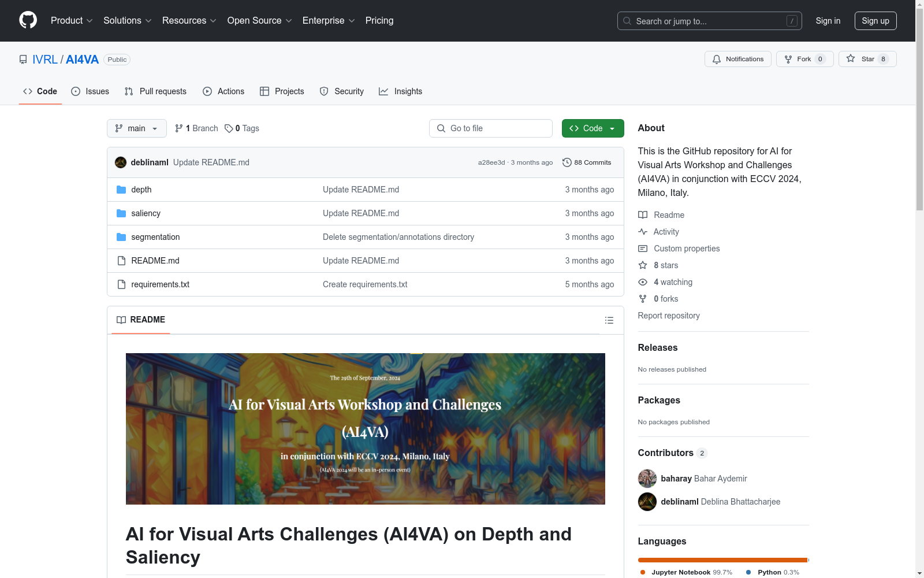Viewport: 924px width, 578px height.
Task: Switch to the Projects tab
Action: tap(282, 91)
